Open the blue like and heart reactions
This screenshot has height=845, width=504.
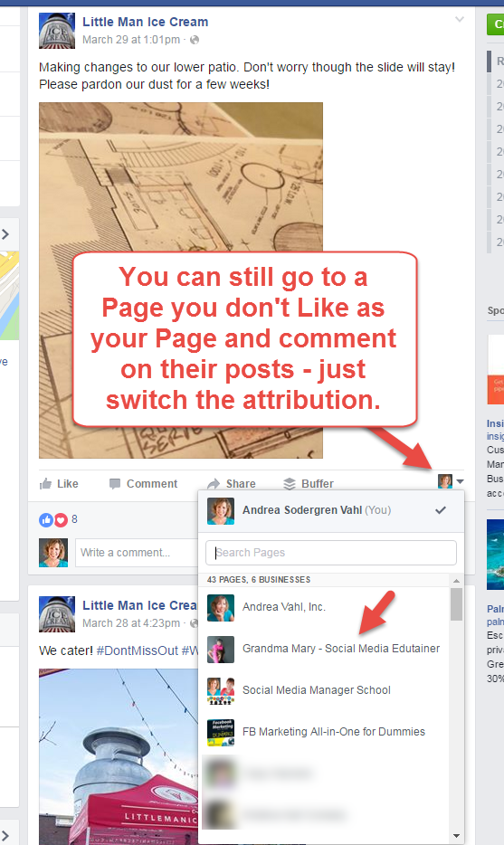point(52,519)
